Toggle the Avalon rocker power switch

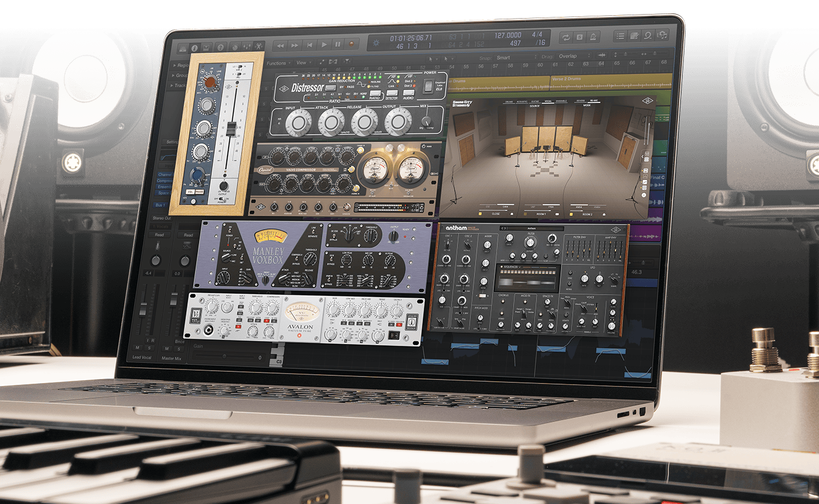(393, 335)
